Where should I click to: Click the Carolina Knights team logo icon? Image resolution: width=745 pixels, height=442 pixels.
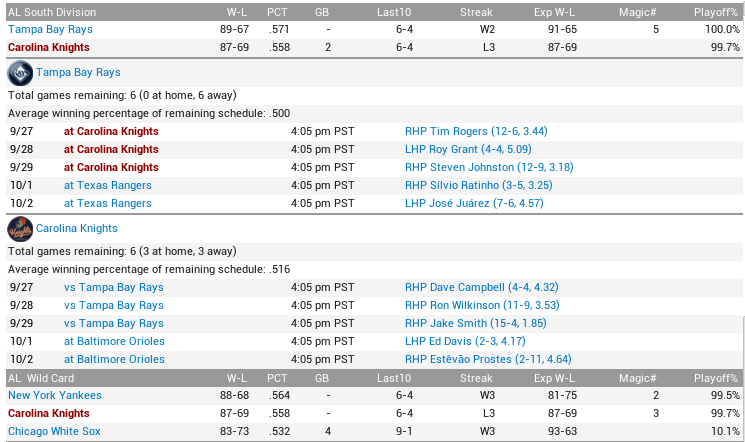pyautogui.click(x=19, y=229)
